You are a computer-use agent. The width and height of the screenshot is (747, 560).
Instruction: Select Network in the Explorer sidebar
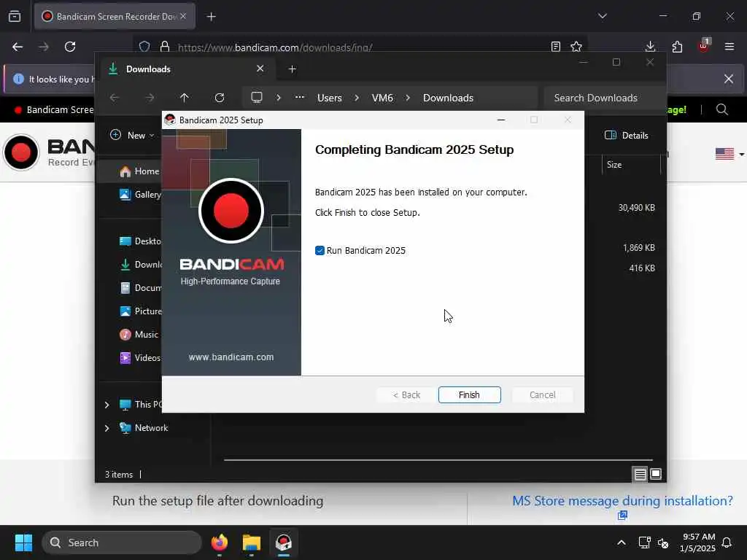[151, 427]
